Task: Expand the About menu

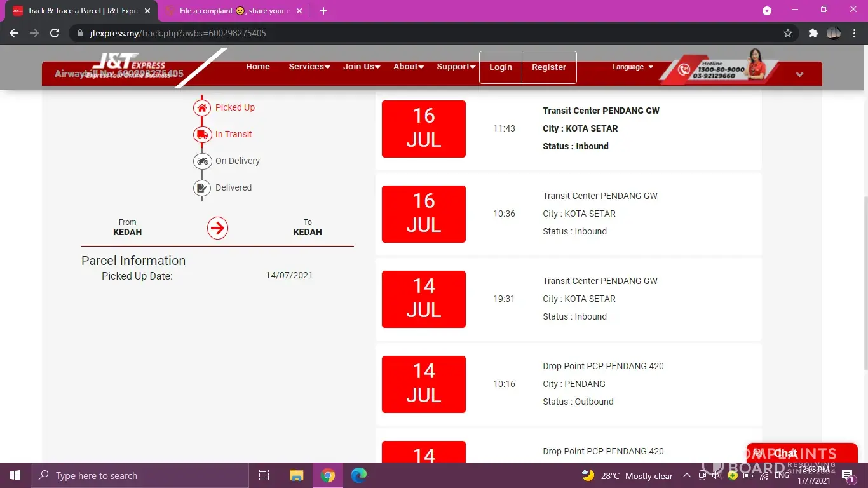Action: 409,67
